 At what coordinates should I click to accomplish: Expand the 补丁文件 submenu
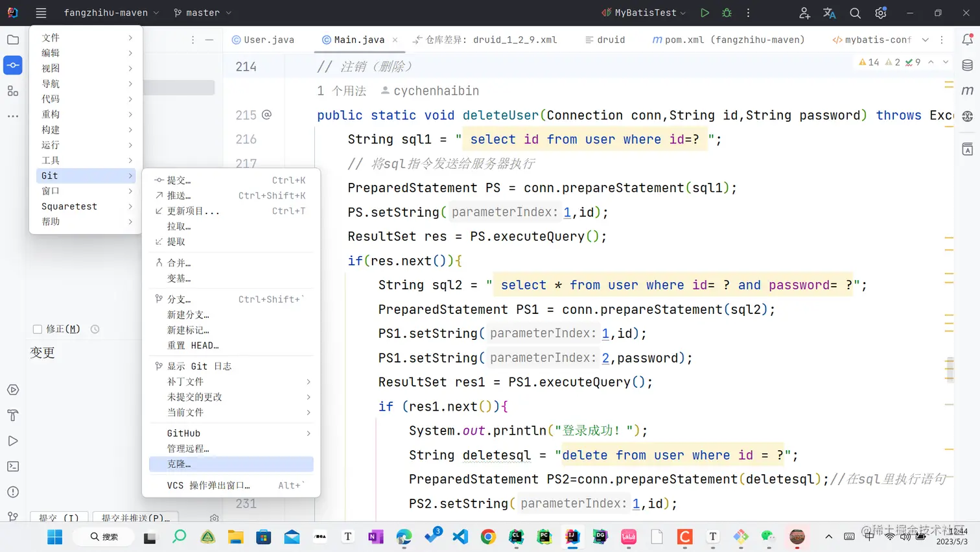click(231, 381)
